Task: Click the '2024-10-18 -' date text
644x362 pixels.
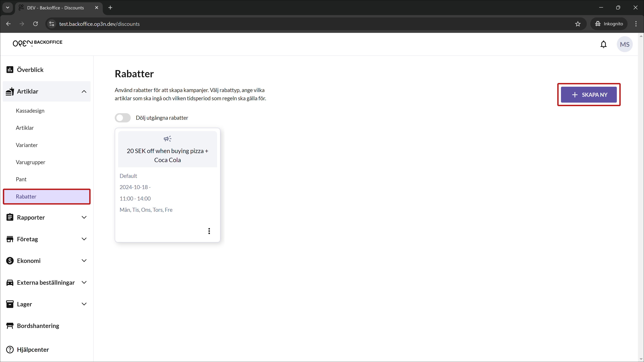Action: (135, 187)
